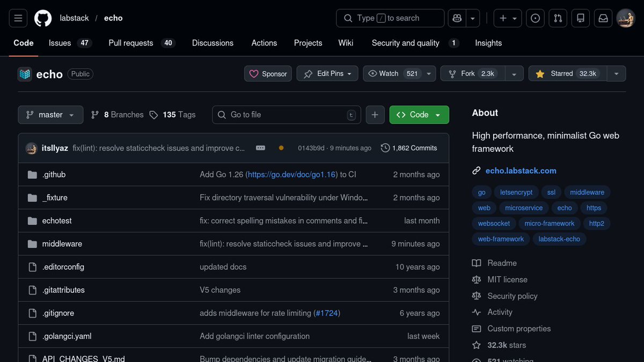The image size is (644, 362).
Task: Click the echotest folder icon
Action: click(x=32, y=221)
